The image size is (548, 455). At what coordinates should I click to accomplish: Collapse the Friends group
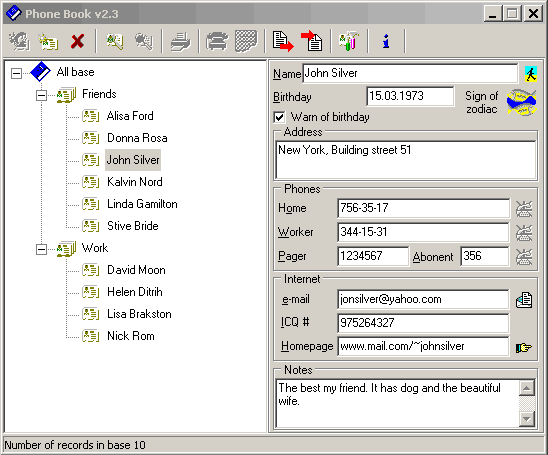pyautogui.click(x=41, y=95)
